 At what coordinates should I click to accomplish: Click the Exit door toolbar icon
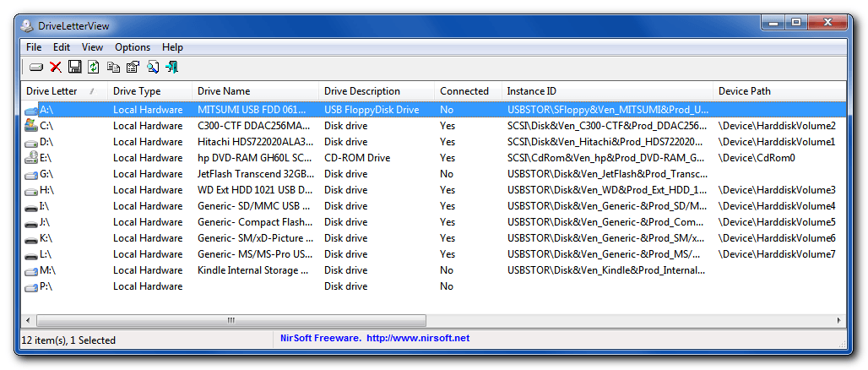(x=172, y=67)
